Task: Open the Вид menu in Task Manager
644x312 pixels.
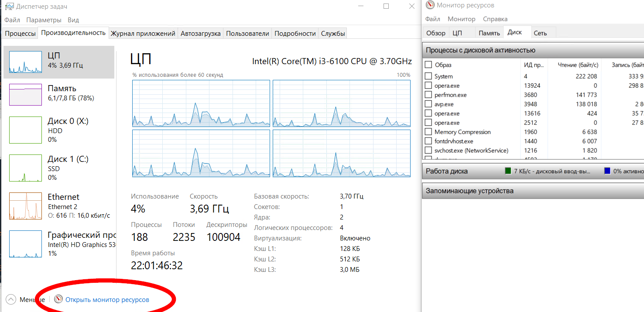Action: tap(73, 20)
